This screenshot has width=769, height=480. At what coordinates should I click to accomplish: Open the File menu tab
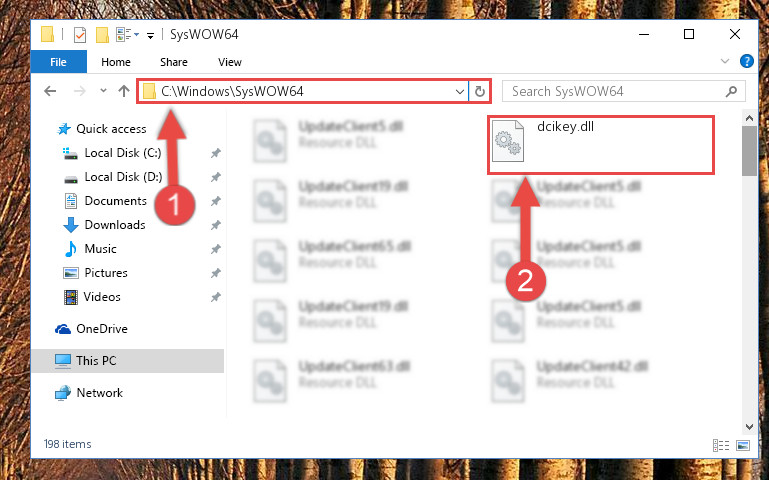coord(58,62)
